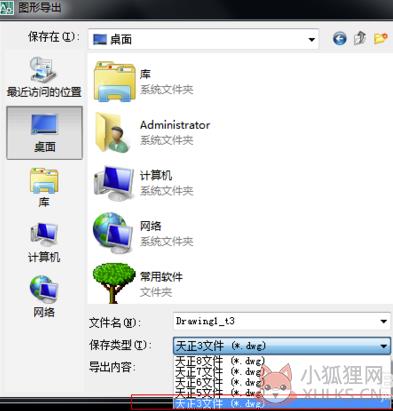Select 桌面 in the places sidebar
The width and height of the screenshot is (393, 411).
pyautogui.click(x=44, y=133)
